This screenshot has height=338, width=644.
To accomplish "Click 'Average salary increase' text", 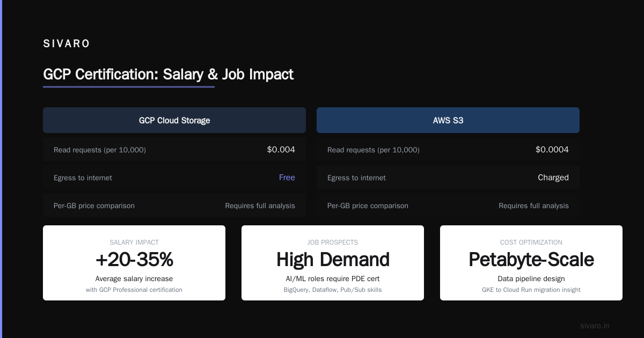I will click(134, 278).
